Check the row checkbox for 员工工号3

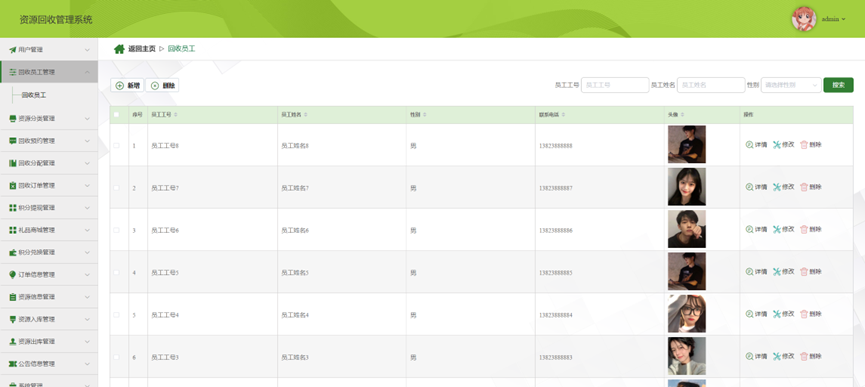(x=116, y=357)
